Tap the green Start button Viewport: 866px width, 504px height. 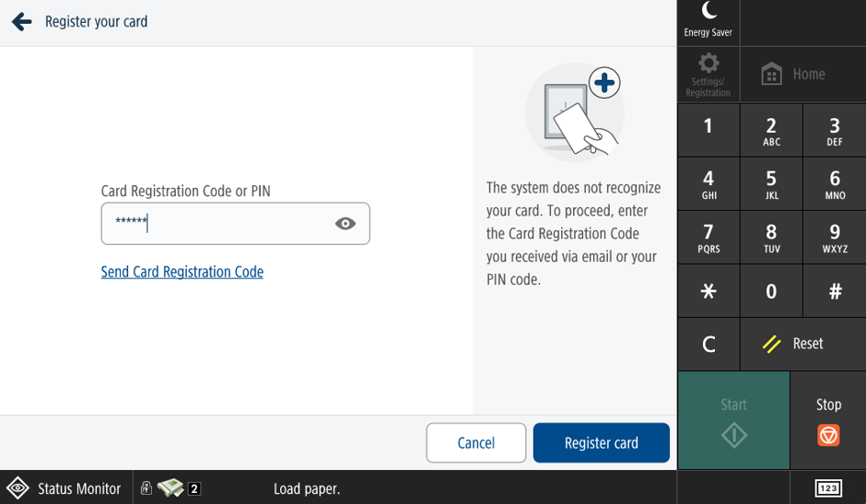(734, 420)
